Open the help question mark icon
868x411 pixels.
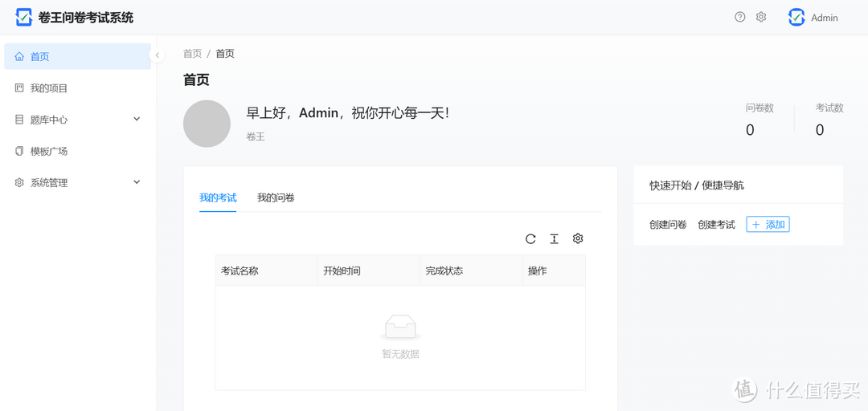point(739,17)
